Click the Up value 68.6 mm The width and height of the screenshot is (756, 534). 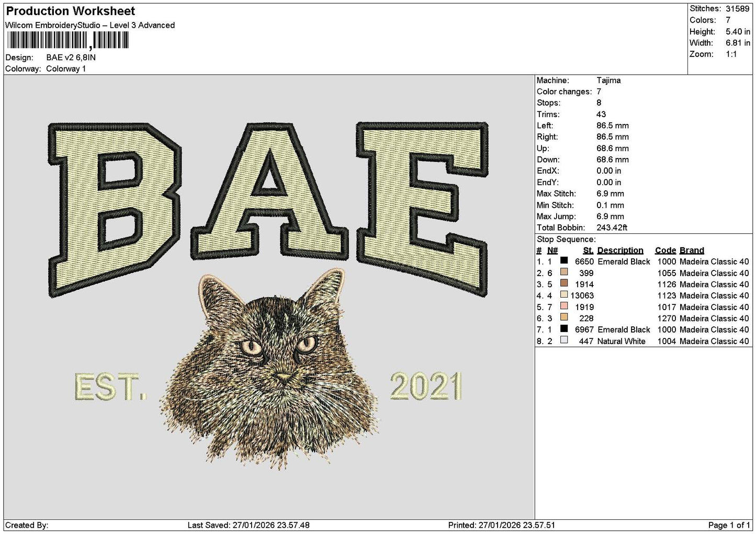coord(613,148)
